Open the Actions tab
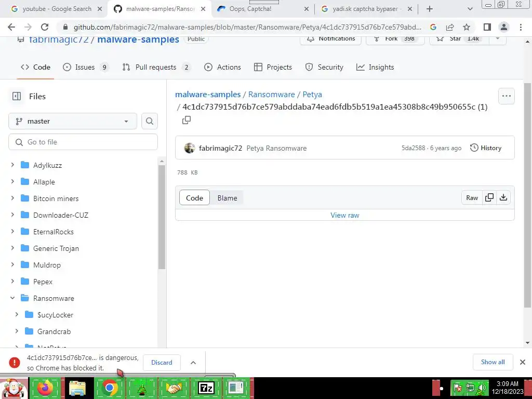This screenshot has width=532, height=399. (x=222, y=67)
